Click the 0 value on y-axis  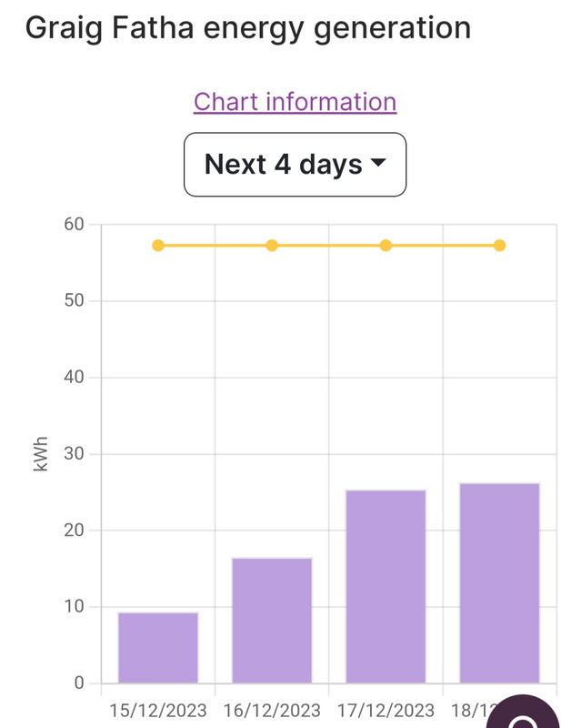pyautogui.click(x=79, y=683)
